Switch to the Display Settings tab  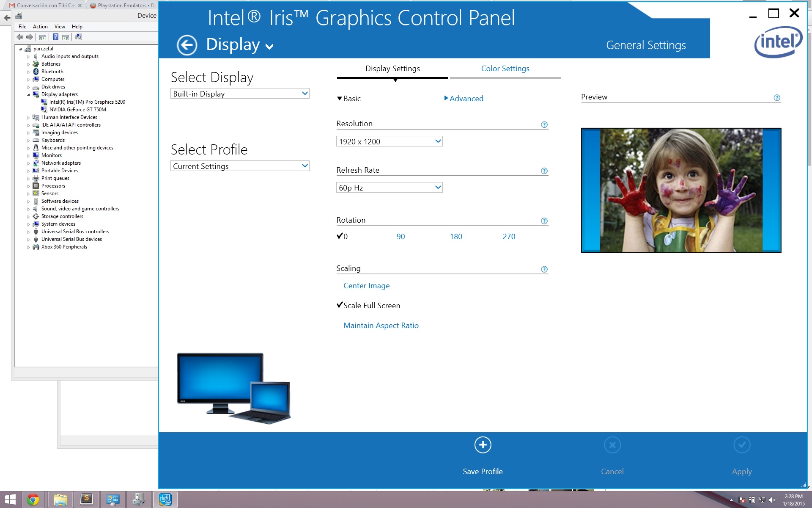[392, 69]
